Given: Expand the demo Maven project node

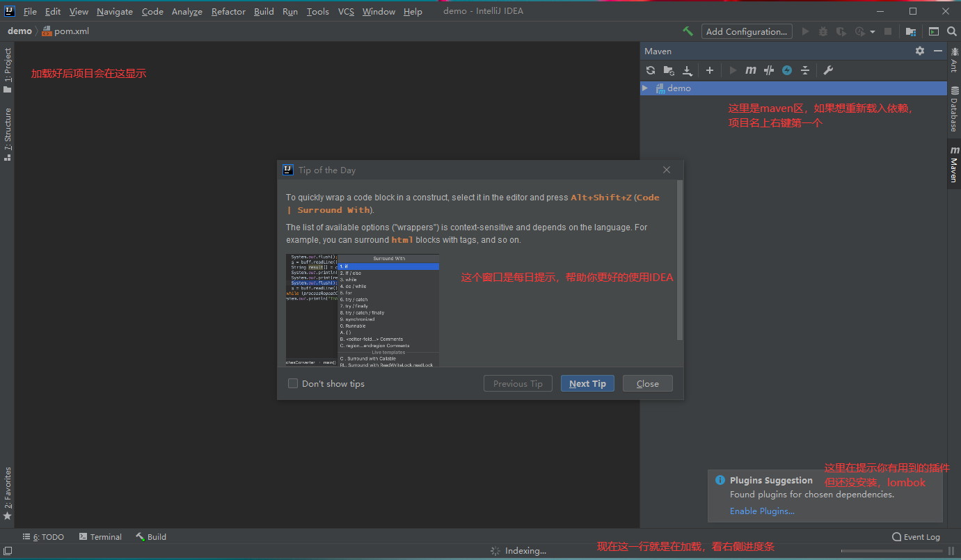Looking at the screenshot, I should pos(645,88).
